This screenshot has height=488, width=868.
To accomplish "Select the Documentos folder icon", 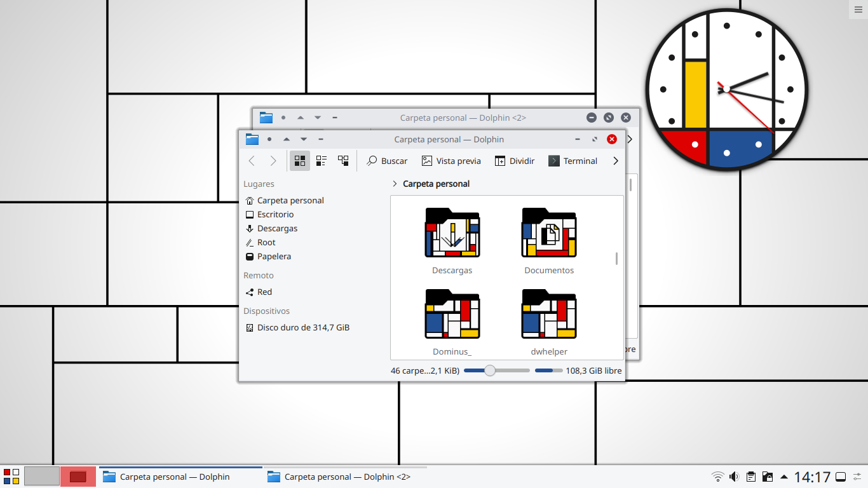I will pyautogui.click(x=549, y=233).
